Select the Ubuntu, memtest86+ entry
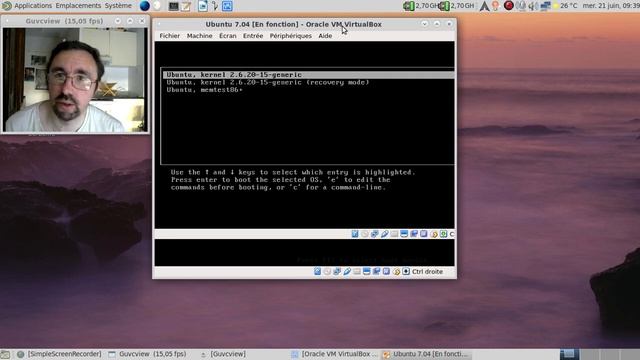640x360 pixels. pos(204,90)
